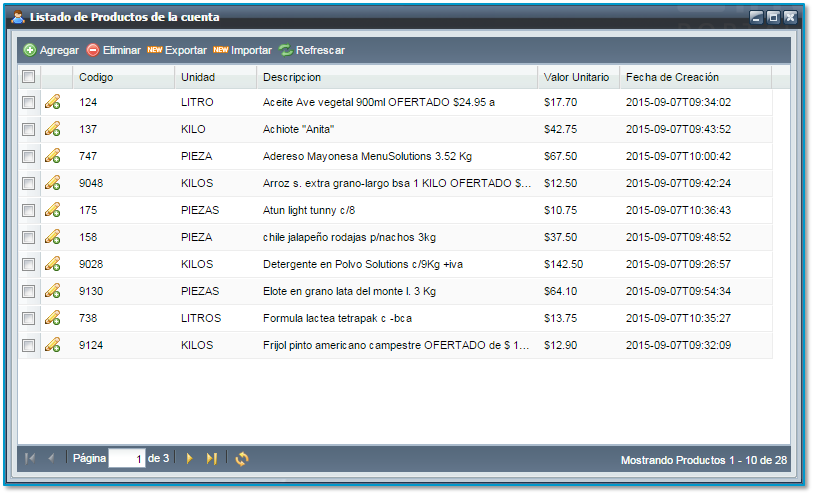Edit product 137 Achiote via pencil icon

click(x=52, y=129)
